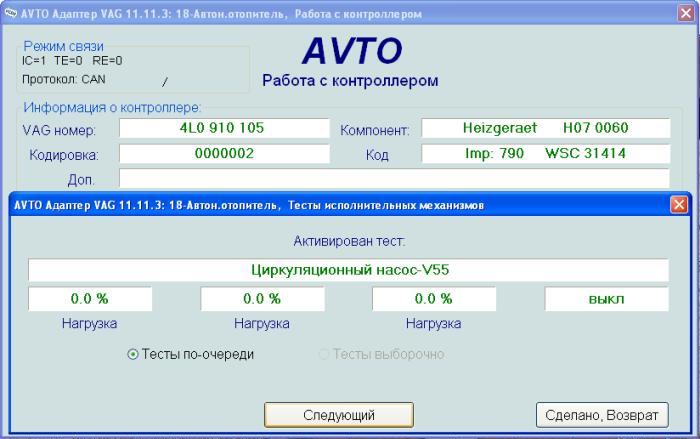This screenshot has width=700, height=439.
Task: Click the Компонент label
Action: click(x=375, y=130)
